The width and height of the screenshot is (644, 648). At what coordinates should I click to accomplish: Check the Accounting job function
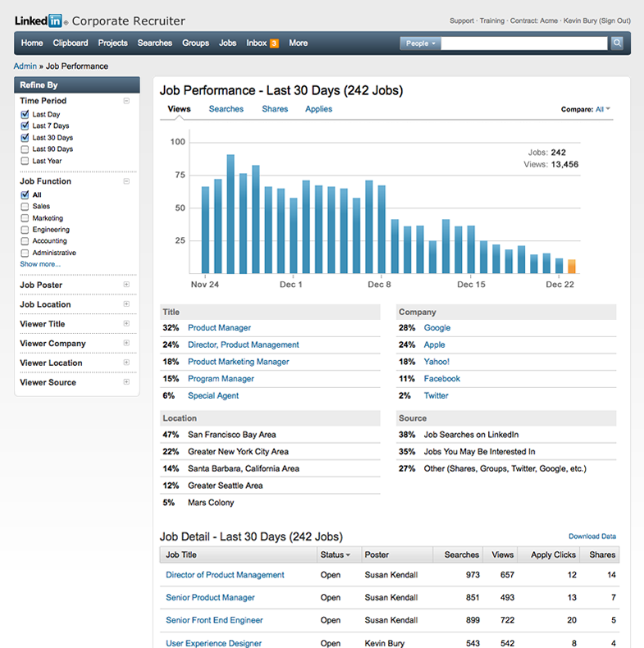(x=25, y=241)
